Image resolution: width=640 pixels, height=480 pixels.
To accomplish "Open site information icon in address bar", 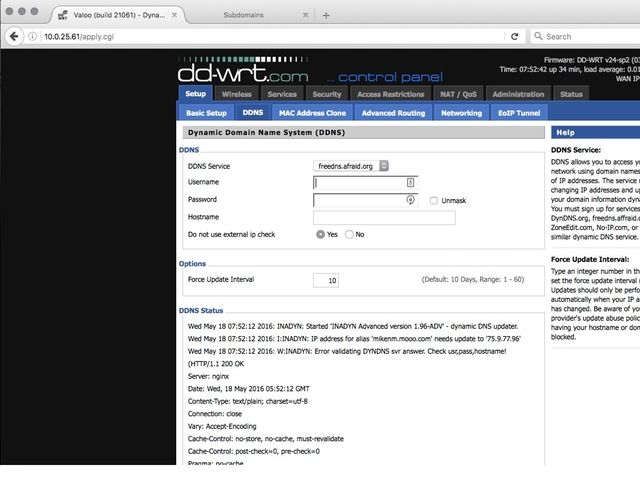I will coord(33,36).
